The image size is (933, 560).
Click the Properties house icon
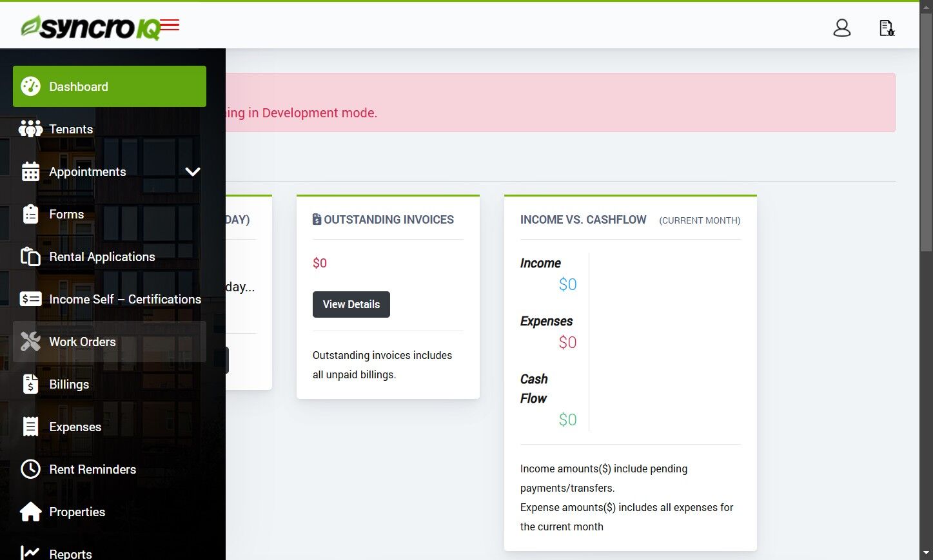30,512
